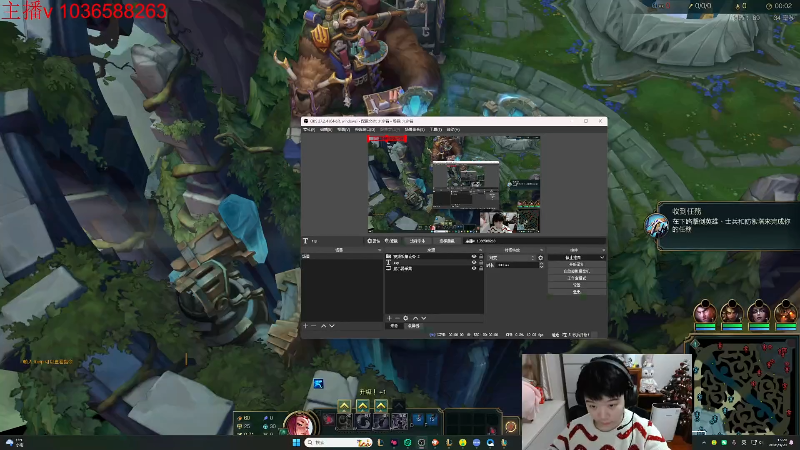Open Settings from OBS Controls dock

[577, 285]
